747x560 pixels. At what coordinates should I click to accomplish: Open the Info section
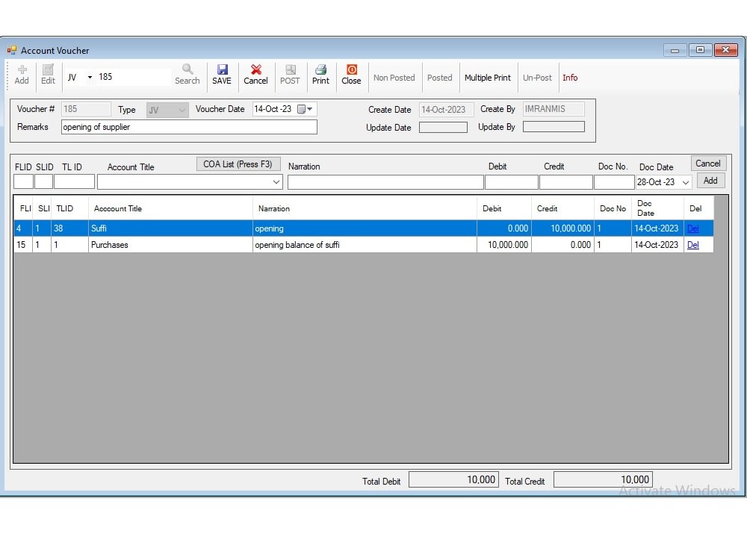click(x=570, y=77)
